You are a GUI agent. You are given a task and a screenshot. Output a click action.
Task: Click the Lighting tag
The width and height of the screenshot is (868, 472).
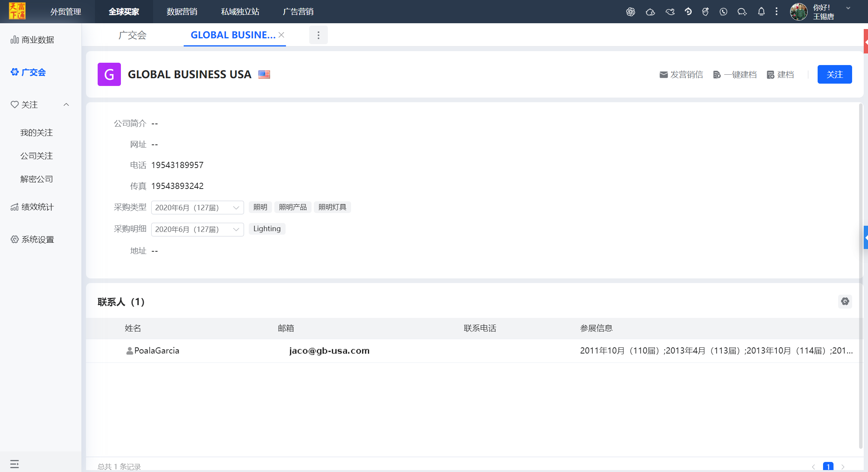267,229
